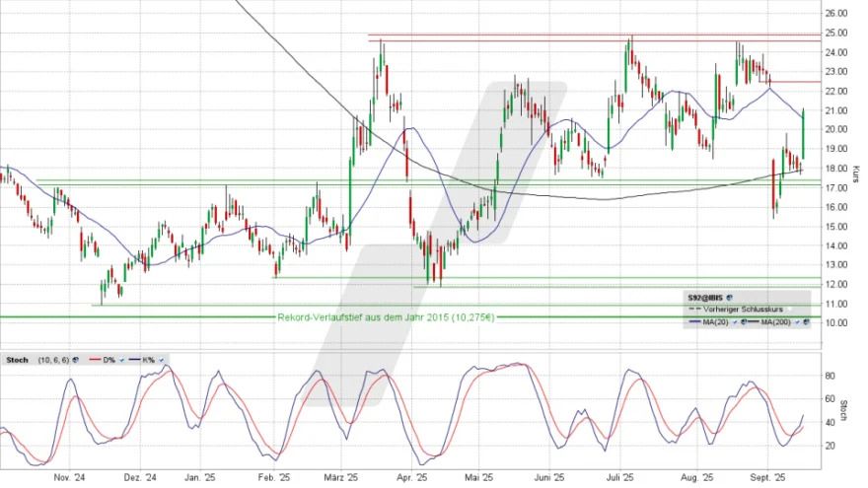Click the Rekord-Verlaufstief 2015 annotation text
This screenshot has width=868, height=488.
tap(386, 316)
